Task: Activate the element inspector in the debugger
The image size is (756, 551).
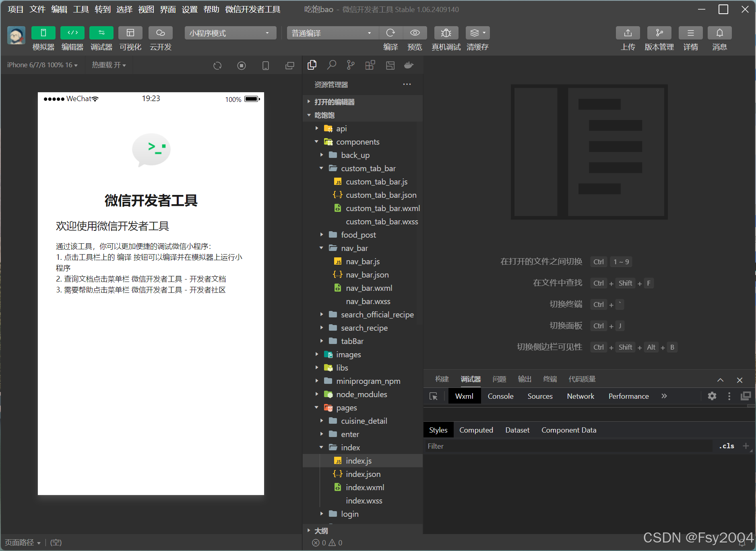Action: coord(434,396)
